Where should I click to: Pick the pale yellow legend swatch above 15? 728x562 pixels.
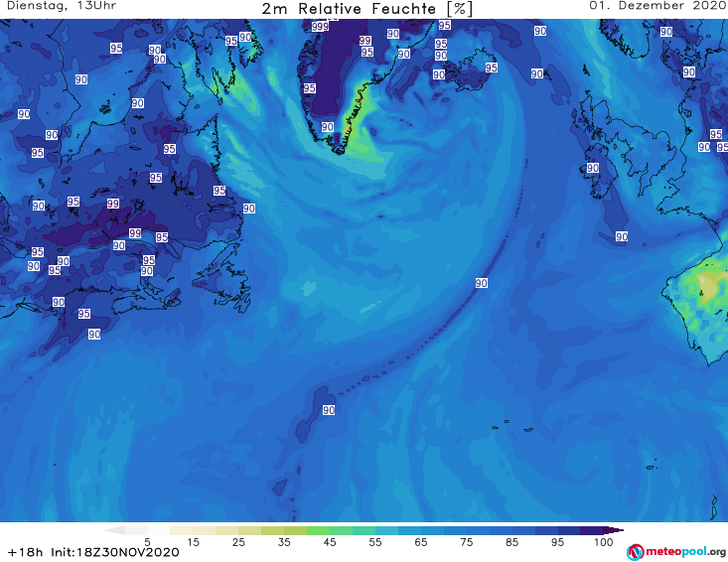tap(181, 530)
